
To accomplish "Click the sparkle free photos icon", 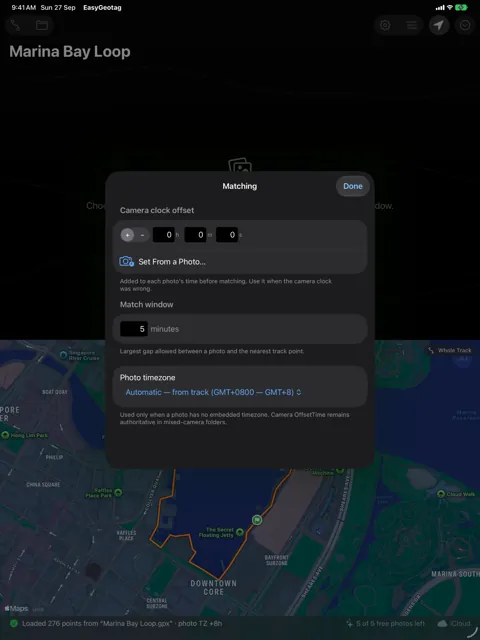I will tap(349, 623).
